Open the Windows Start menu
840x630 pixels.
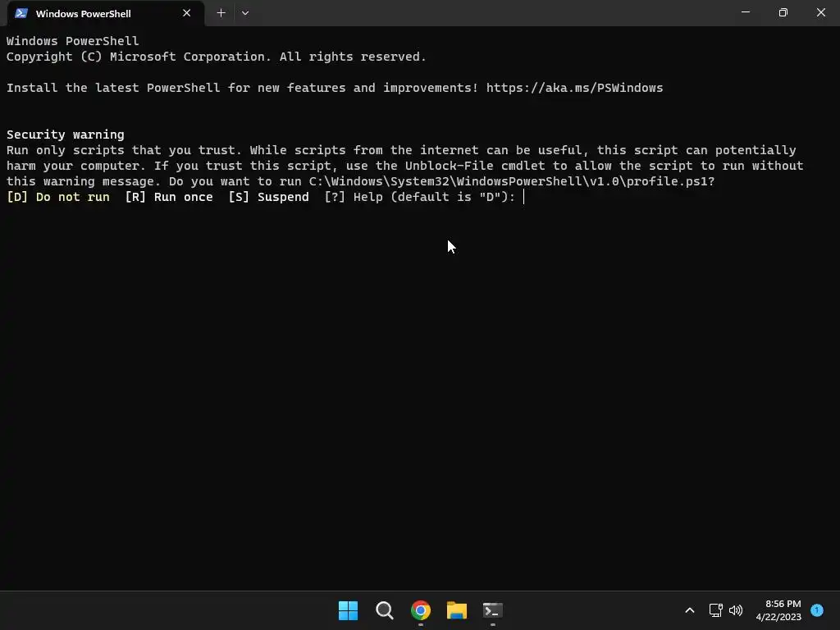tap(348, 610)
